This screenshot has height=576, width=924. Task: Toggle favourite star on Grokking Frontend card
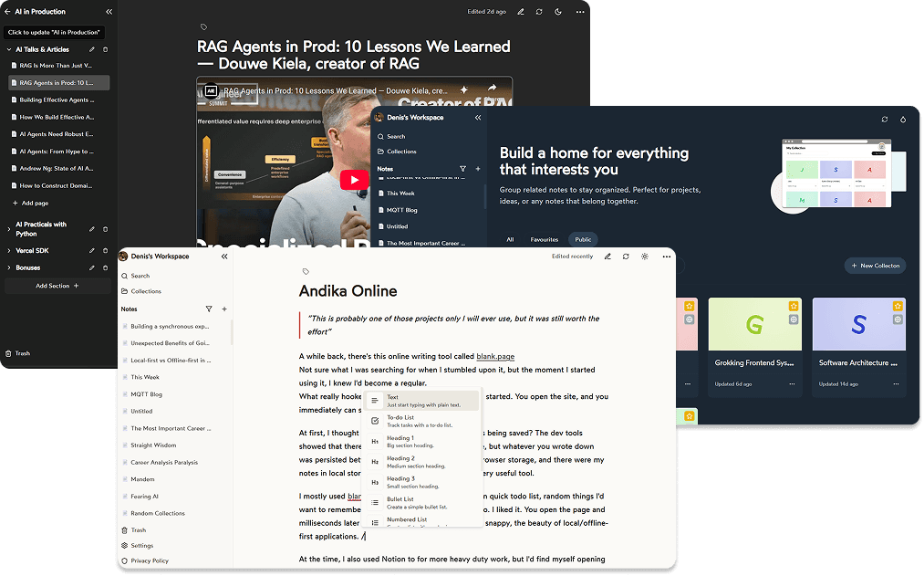(794, 307)
